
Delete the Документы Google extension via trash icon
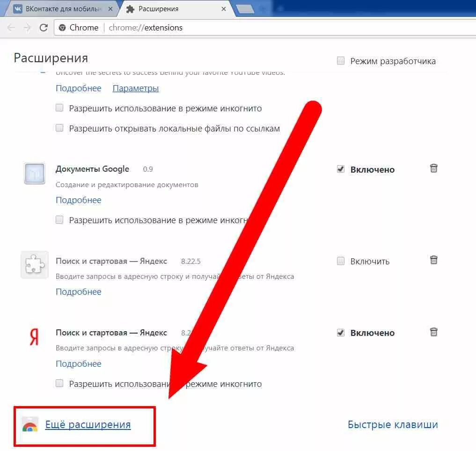[x=433, y=168]
